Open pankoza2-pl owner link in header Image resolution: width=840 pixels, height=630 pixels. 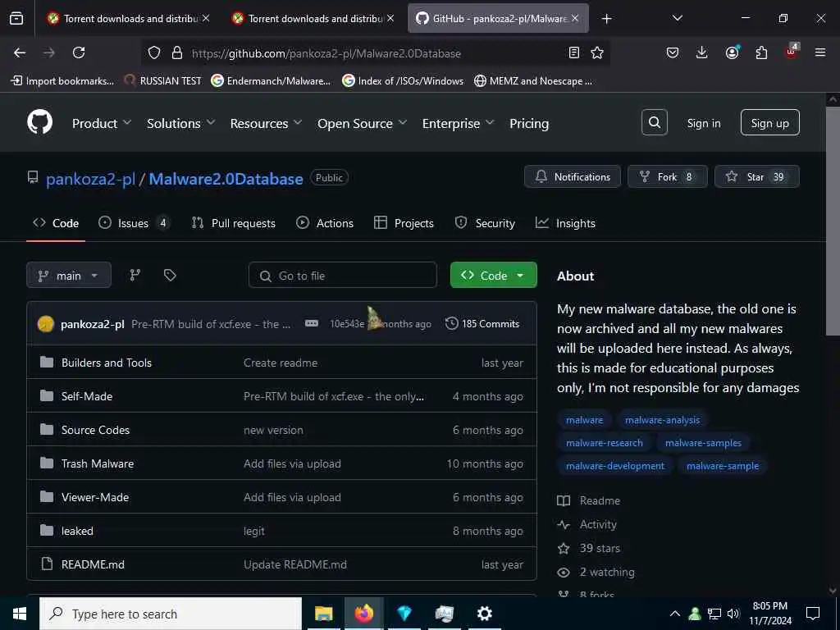tap(90, 179)
